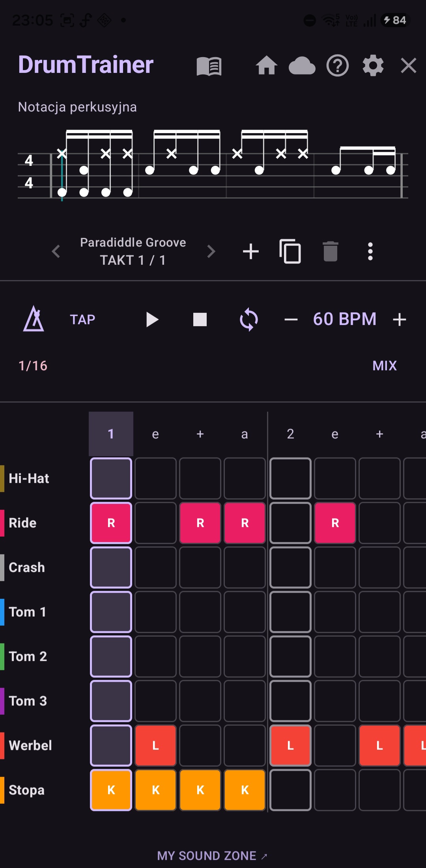The width and height of the screenshot is (426, 868).
Task: Open the help question mark icon
Action: pos(338,65)
